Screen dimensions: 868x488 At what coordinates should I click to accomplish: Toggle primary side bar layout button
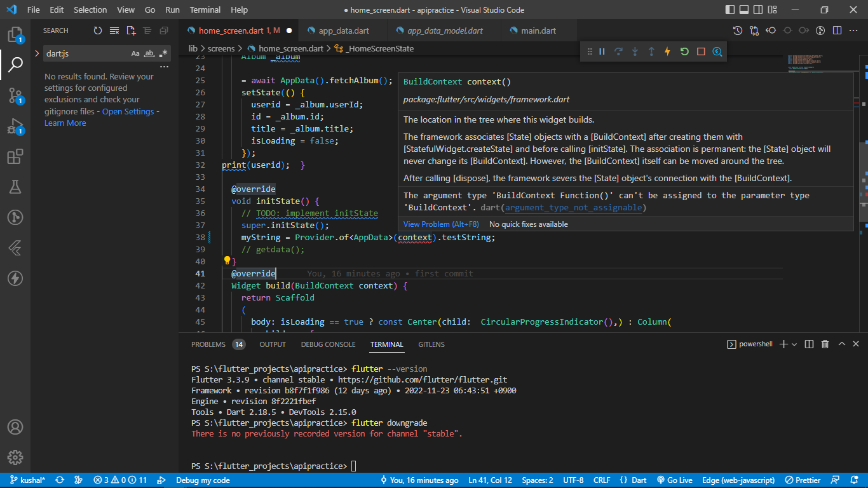pyautogui.click(x=729, y=10)
